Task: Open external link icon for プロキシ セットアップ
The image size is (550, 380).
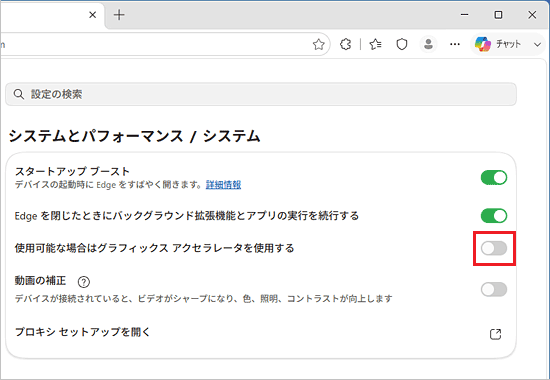Action: tap(495, 334)
